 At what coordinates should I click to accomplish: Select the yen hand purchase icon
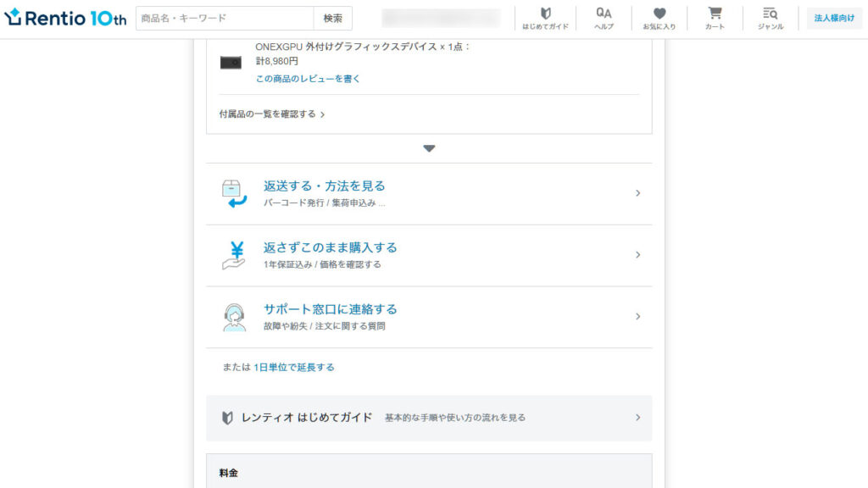[x=234, y=255]
